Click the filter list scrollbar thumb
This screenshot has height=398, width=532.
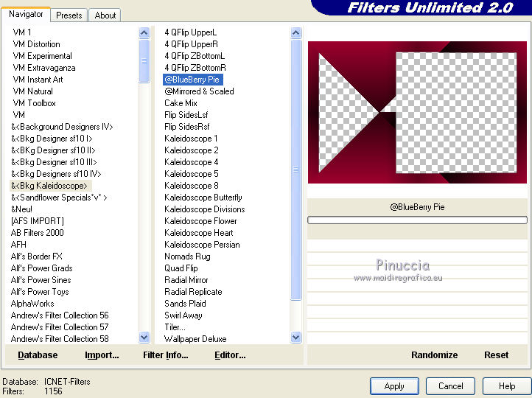296,170
